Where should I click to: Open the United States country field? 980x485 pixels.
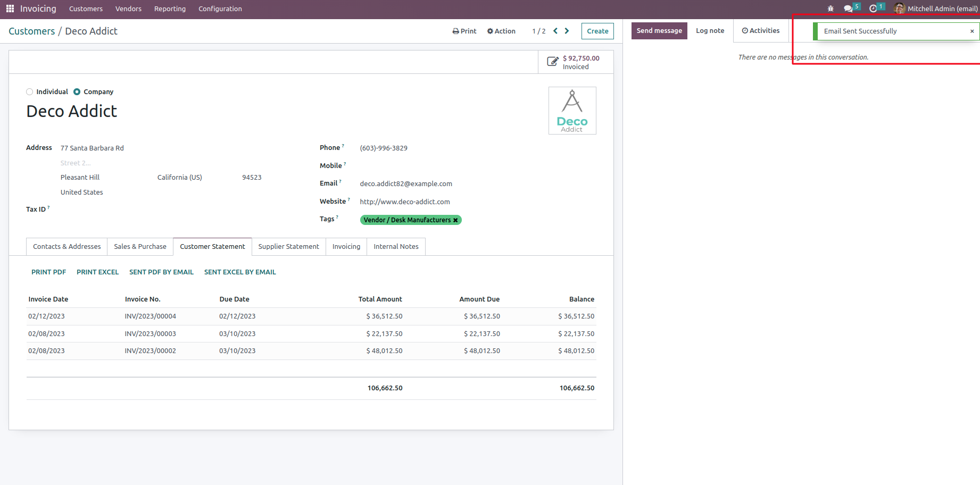[82, 193]
